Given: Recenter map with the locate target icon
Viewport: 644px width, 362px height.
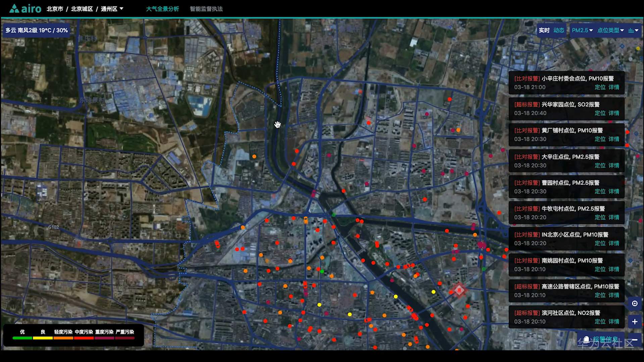Looking at the screenshot, I should pos(635,303).
